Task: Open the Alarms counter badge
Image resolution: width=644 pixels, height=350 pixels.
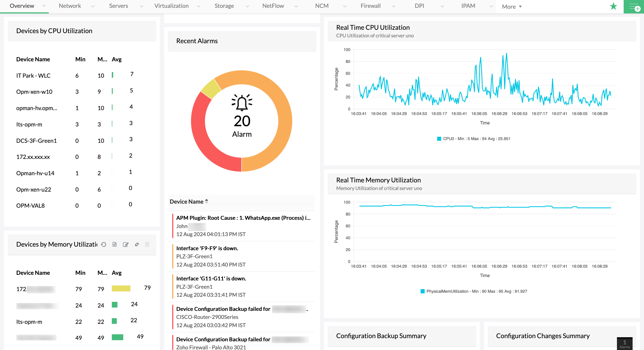Action: 624,344
